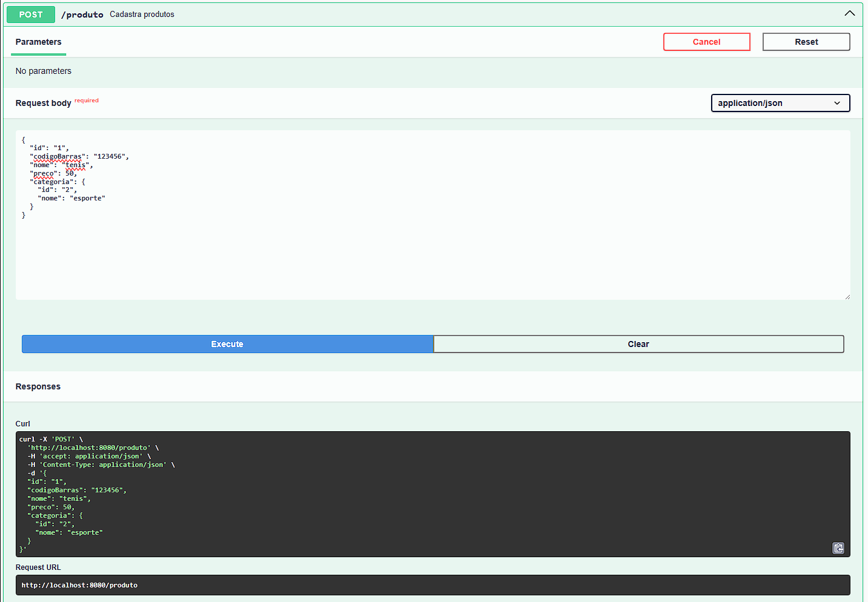Click the Curl label above the code block
Screen dimensions: 868x602
tap(23, 424)
